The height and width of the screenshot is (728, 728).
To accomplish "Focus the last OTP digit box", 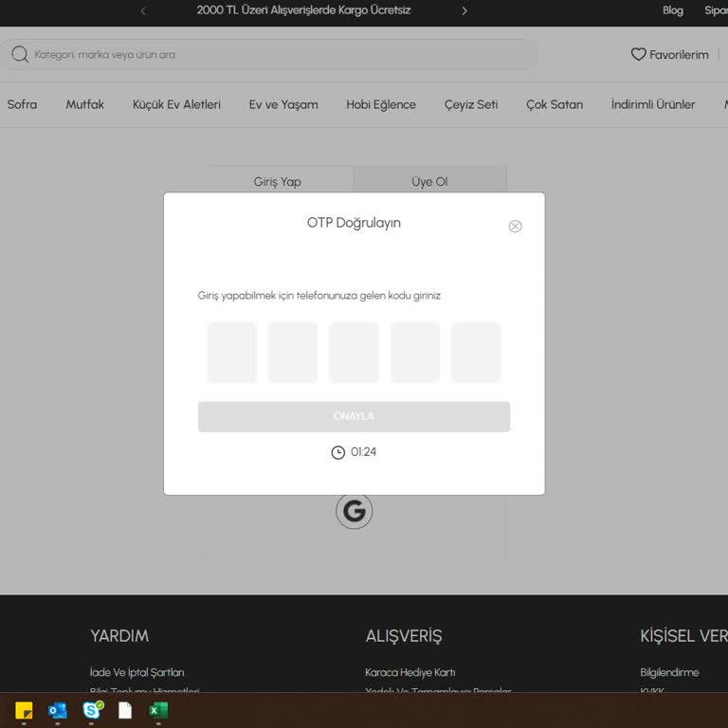I will click(476, 353).
